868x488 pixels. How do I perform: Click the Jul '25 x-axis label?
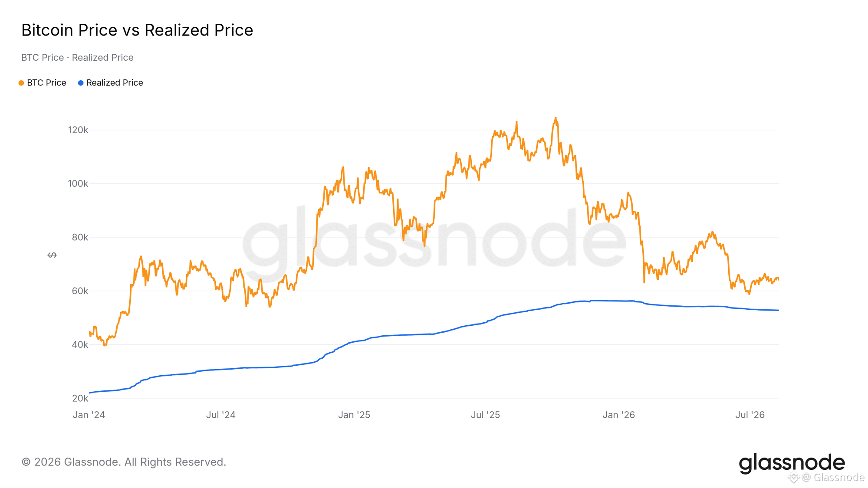pos(486,415)
